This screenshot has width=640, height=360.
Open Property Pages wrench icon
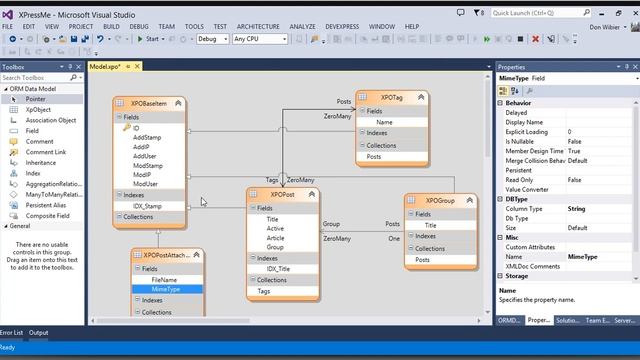529,91
